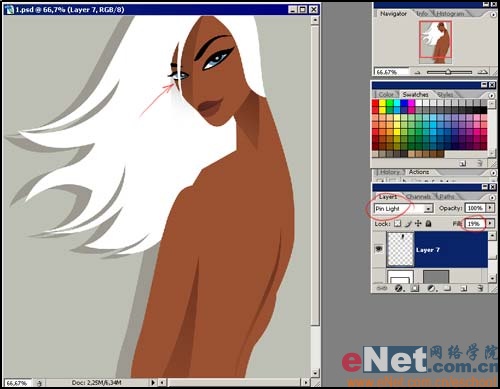500x389 pixels.
Task: Open the Fill percentage slider arrow
Action: coord(490,223)
